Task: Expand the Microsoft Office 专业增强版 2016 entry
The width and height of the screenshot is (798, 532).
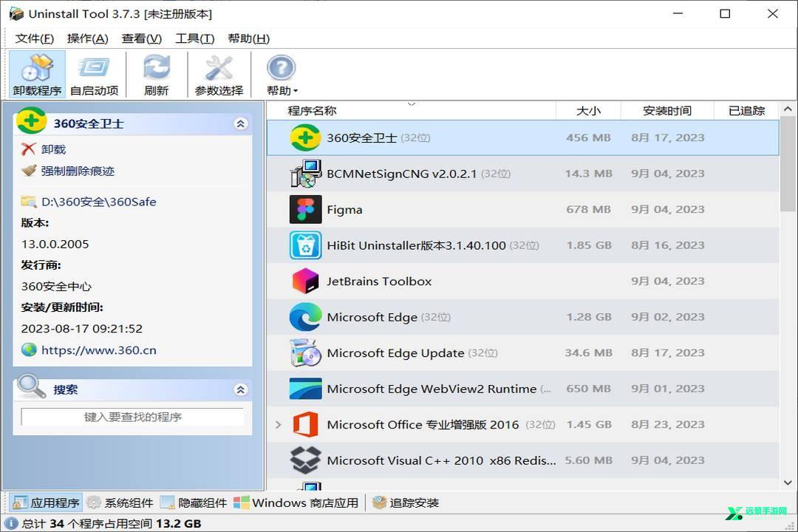Action: (278, 425)
